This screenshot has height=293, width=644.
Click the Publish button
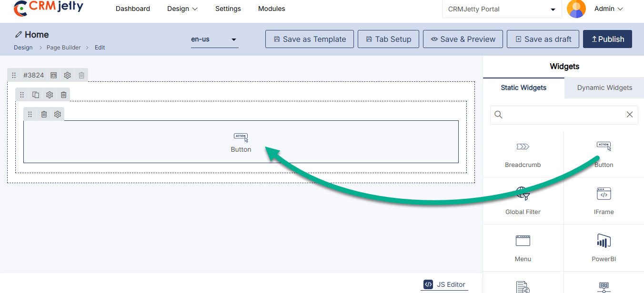(x=607, y=39)
